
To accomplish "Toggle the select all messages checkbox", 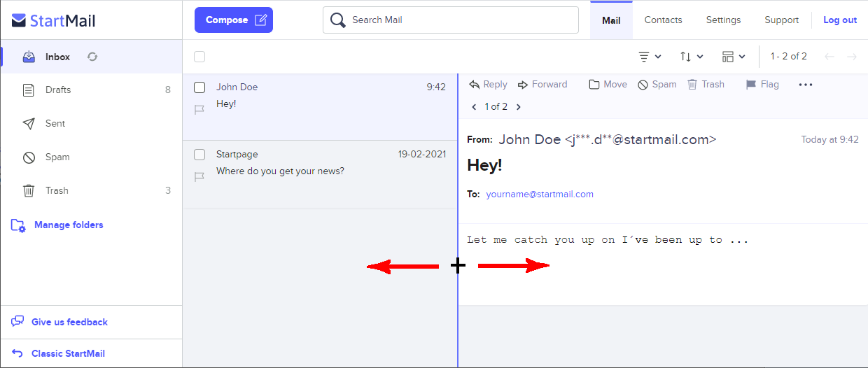I will coord(199,57).
